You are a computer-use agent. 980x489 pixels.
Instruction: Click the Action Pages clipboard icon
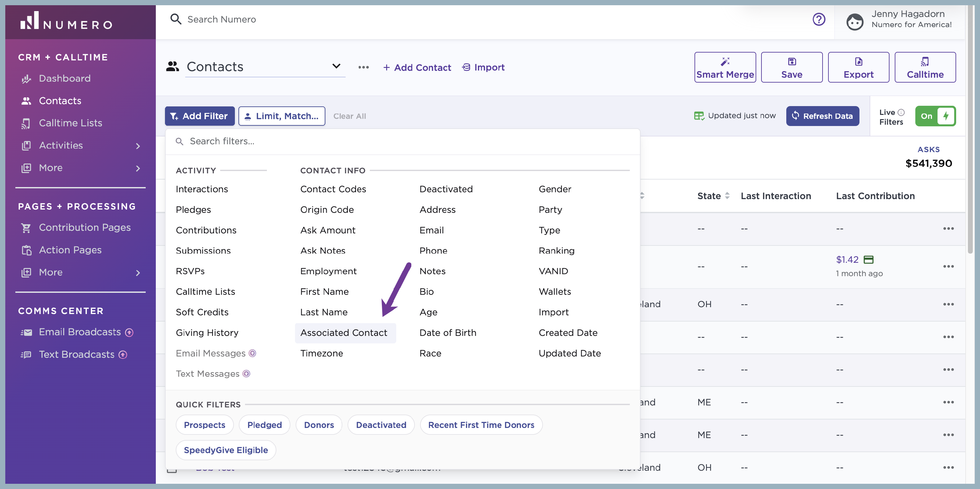[26, 250]
